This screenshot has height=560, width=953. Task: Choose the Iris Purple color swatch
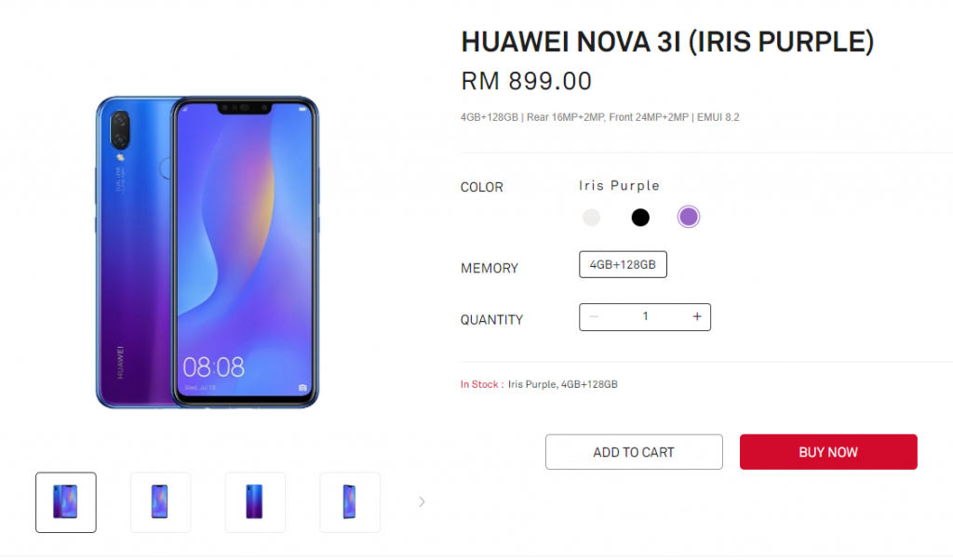pyautogui.click(x=689, y=217)
